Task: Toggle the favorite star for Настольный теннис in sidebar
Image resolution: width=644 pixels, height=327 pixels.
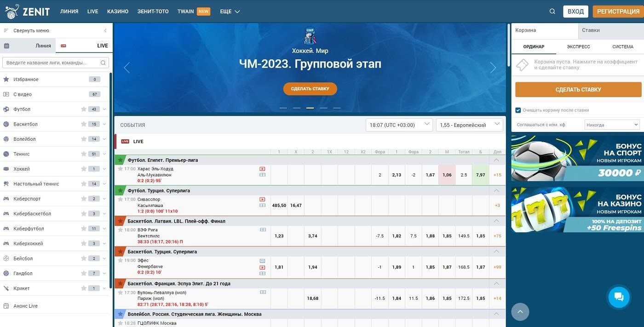Action: (84, 184)
